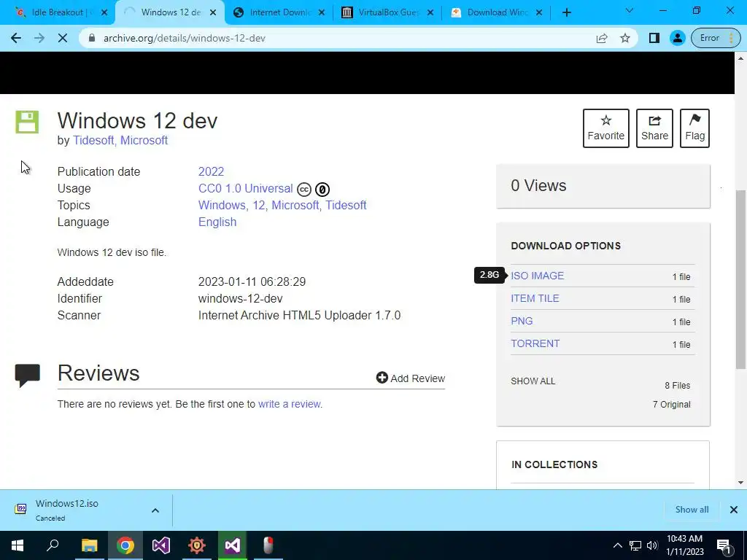Switch to the Internet Download tab

pyautogui.click(x=279, y=12)
